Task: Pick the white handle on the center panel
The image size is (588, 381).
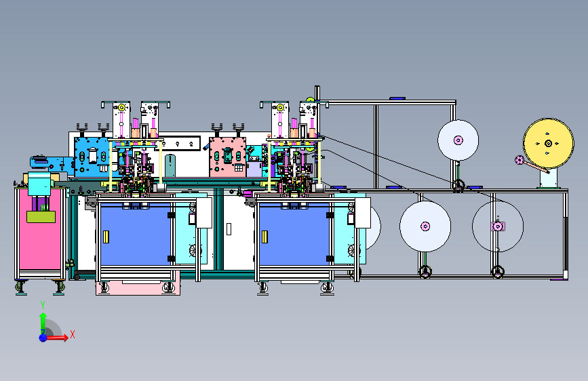Action: click(x=229, y=229)
